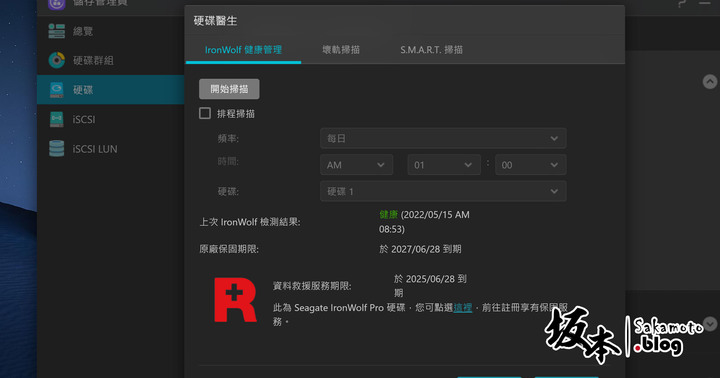Click the warranty date 於 2027/06/28 到期
Screen dimensions: 720x378
(420, 249)
